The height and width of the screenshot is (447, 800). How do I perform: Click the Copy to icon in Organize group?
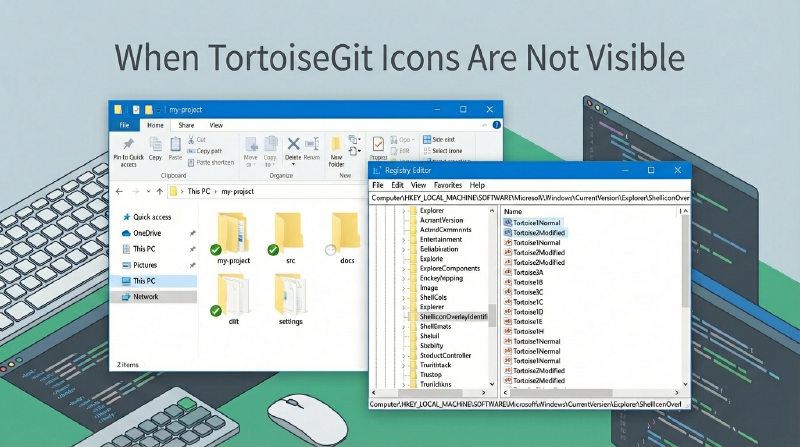270,144
